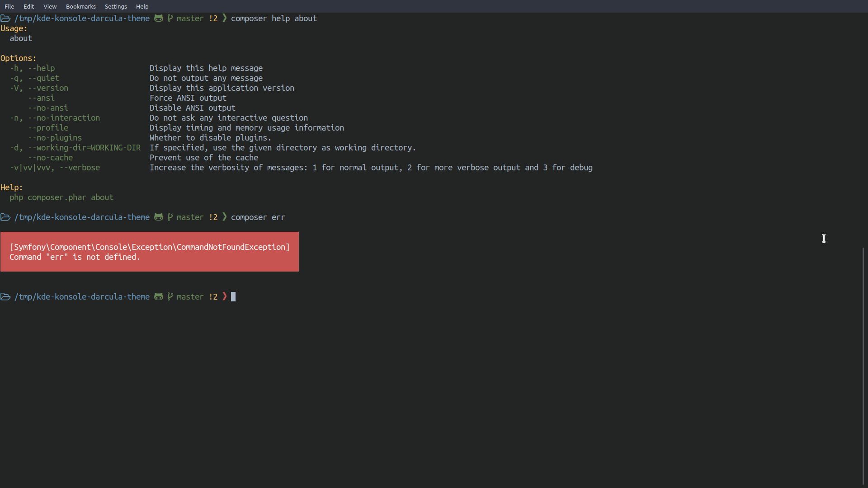Click the red prompt arrow on the last line
Image resolution: width=868 pixels, height=488 pixels.
point(225,297)
